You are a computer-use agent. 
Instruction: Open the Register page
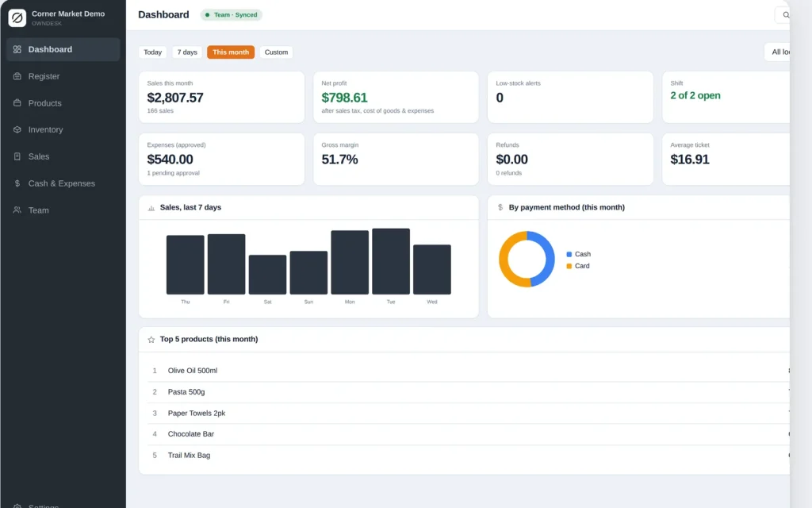pyautogui.click(x=63, y=76)
